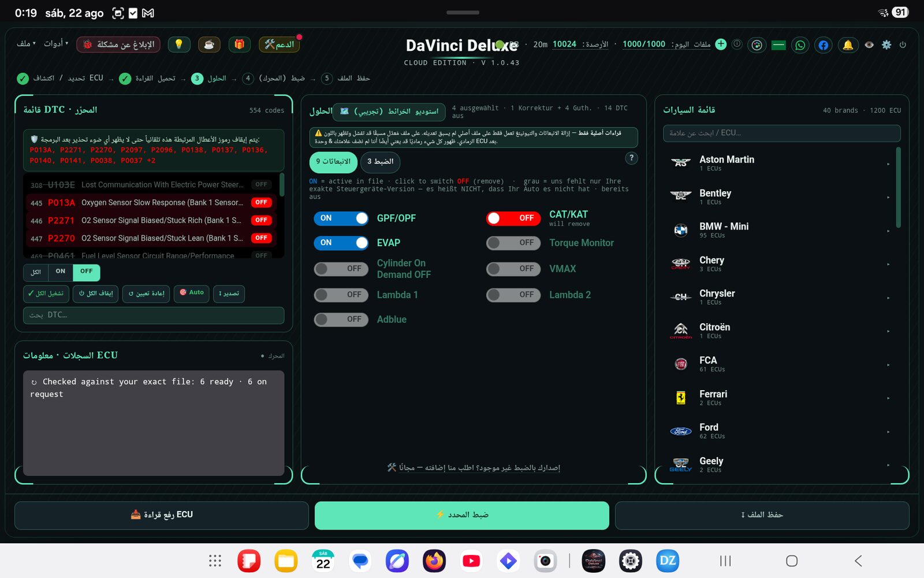924x578 pixels.
Task: Click the green flag language icon
Action: pyautogui.click(x=778, y=45)
